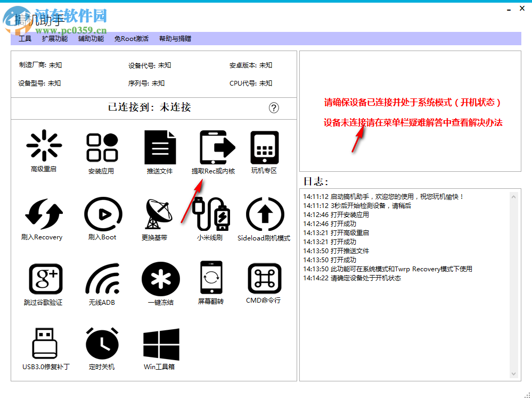Viewport: 532px width, 400px height.
Task: Minimize the 搞机助手 window
Action: [509, 9]
